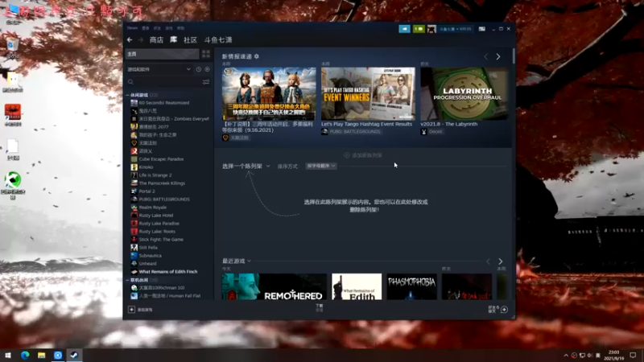Select Human Fall Flat entry
The image size is (644, 362).
pos(170,296)
